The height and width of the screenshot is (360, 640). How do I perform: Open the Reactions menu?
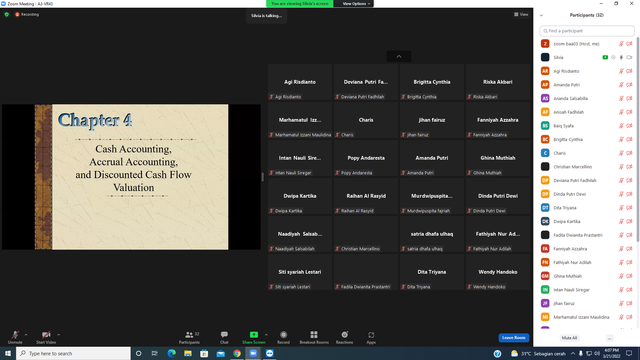tap(344, 337)
